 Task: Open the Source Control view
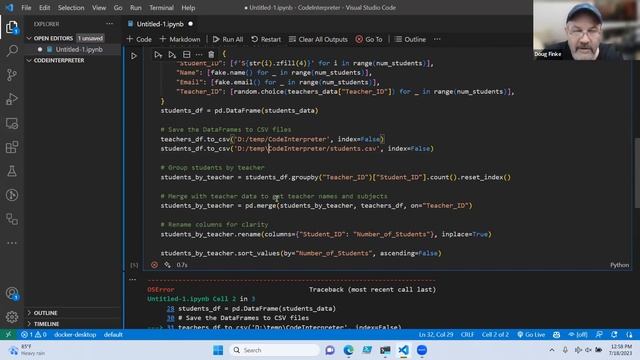[x=12, y=75]
